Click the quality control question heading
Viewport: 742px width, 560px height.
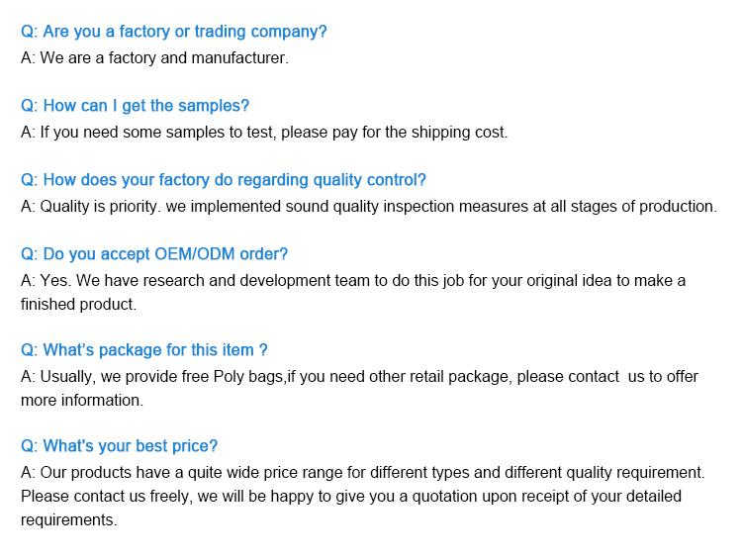pyautogui.click(x=224, y=180)
